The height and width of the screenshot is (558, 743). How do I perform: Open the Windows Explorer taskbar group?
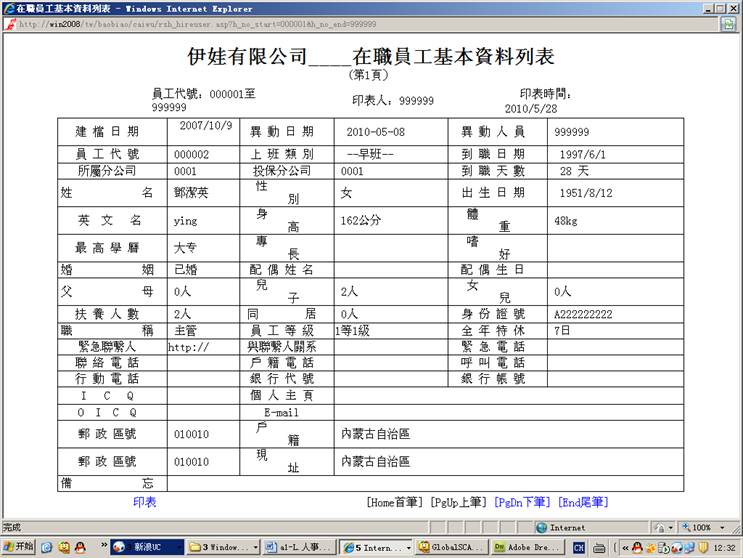click(x=224, y=547)
